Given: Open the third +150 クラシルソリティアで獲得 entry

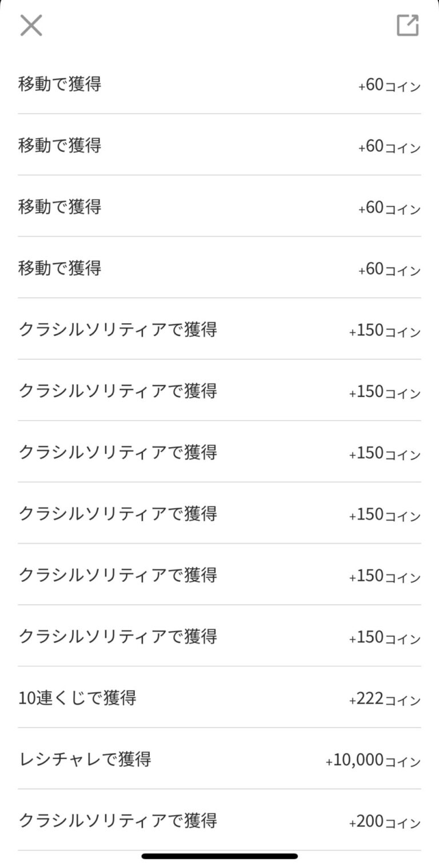Looking at the screenshot, I should tap(118, 452).
